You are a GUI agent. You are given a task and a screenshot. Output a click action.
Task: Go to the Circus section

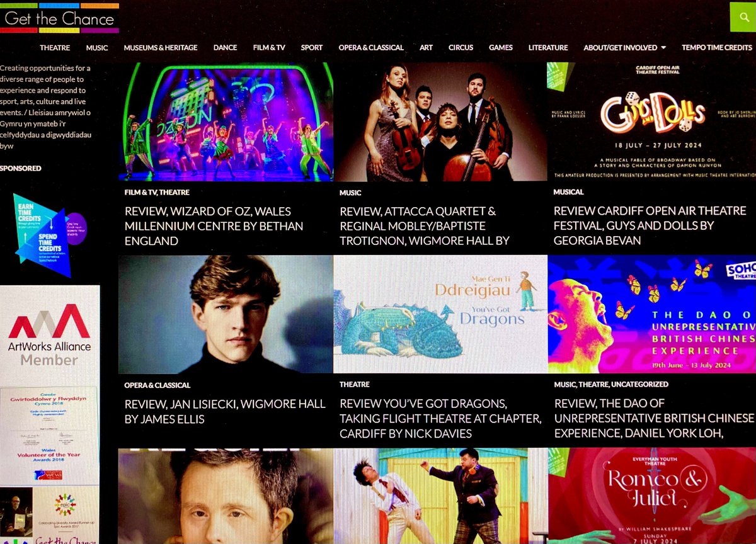(x=461, y=48)
